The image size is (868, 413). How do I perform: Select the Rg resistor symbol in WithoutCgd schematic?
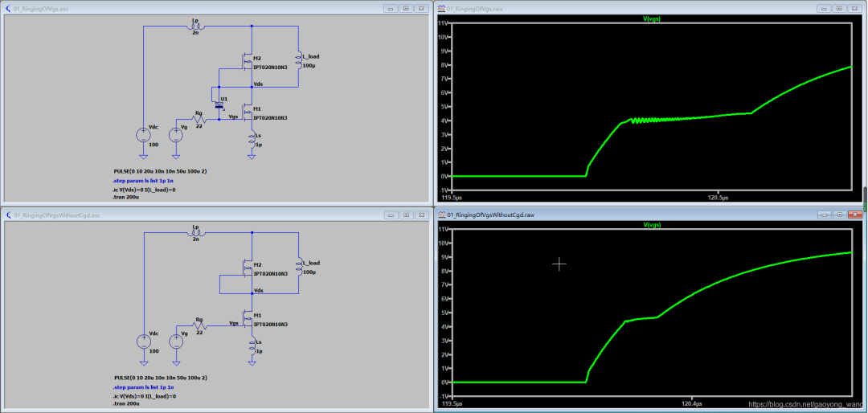pos(199,325)
